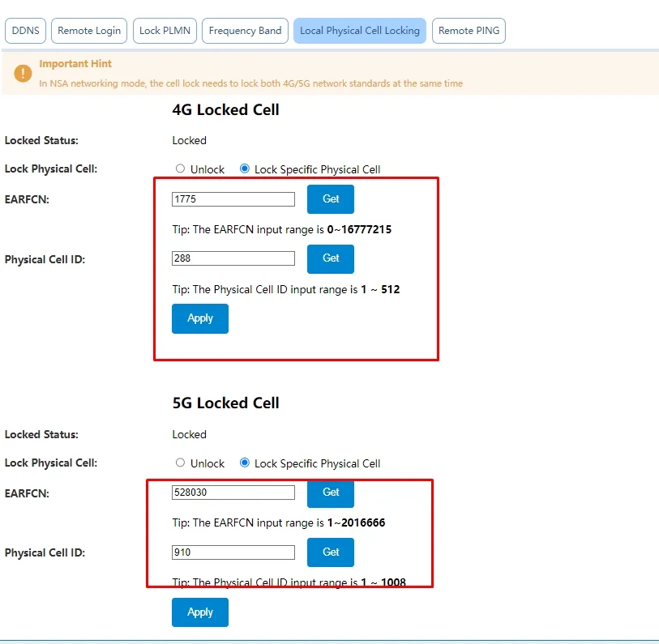Open the Lock PLMN tab
659x644 pixels.
[165, 31]
